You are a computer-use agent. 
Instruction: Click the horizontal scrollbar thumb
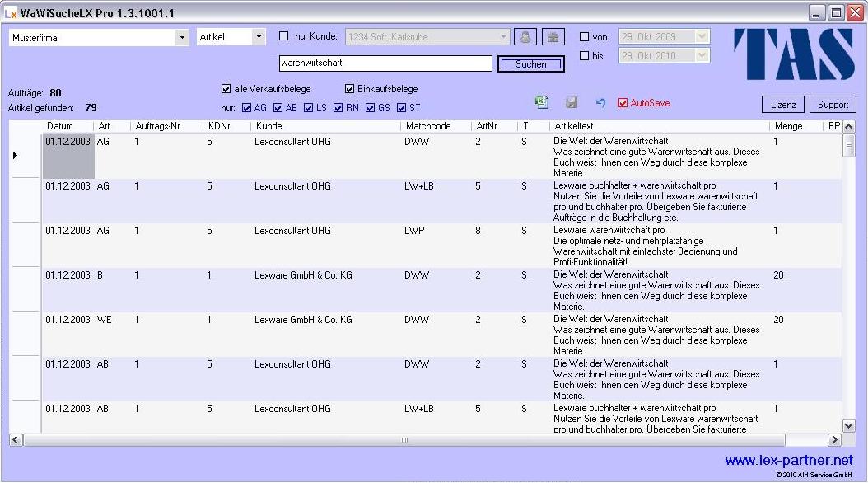(404, 440)
